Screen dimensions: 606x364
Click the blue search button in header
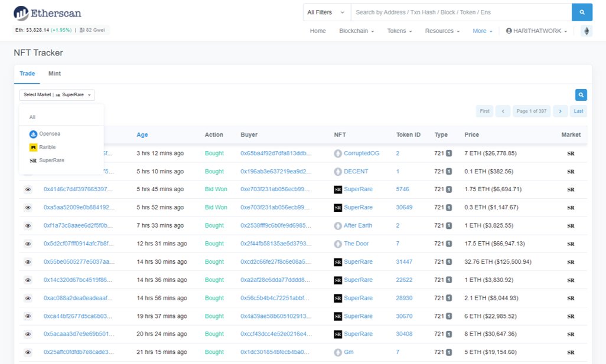tap(581, 12)
